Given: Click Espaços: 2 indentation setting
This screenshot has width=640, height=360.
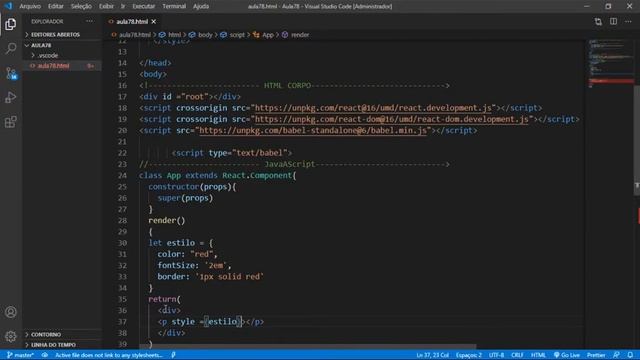Looking at the screenshot, I should coord(469,355).
